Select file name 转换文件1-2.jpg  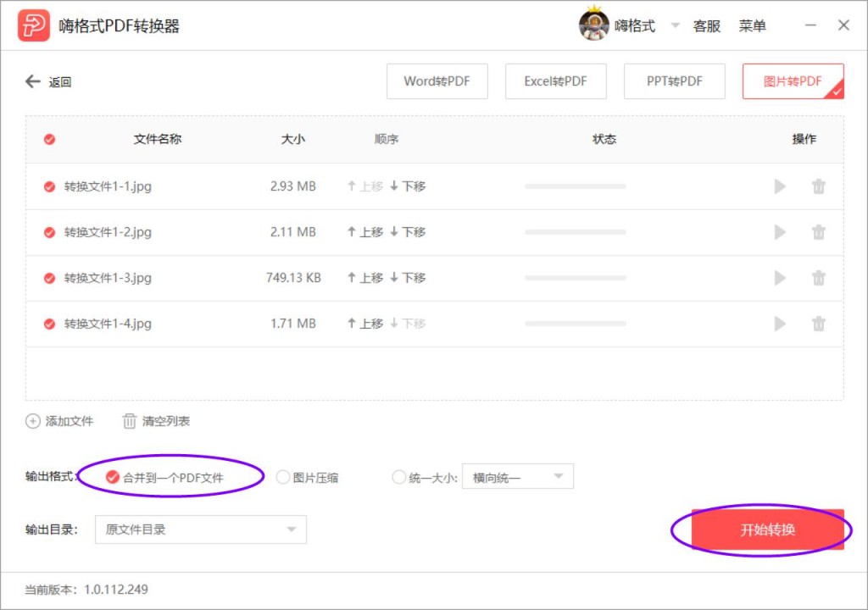[x=108, y=232]
